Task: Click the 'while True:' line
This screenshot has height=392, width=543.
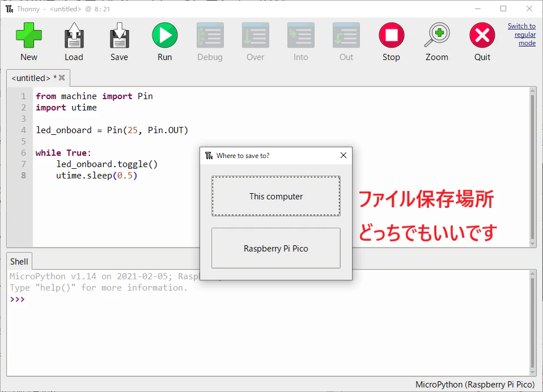Action: coord(63,153)
